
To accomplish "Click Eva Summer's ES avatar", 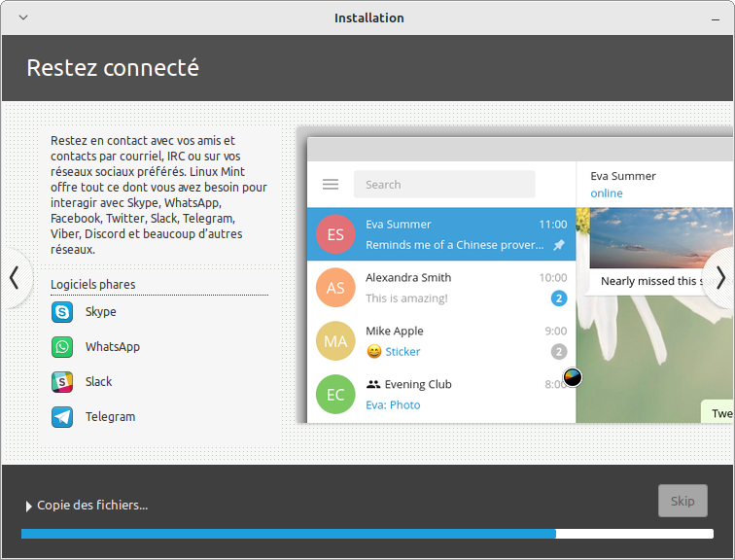I will [x=335, y=234].
